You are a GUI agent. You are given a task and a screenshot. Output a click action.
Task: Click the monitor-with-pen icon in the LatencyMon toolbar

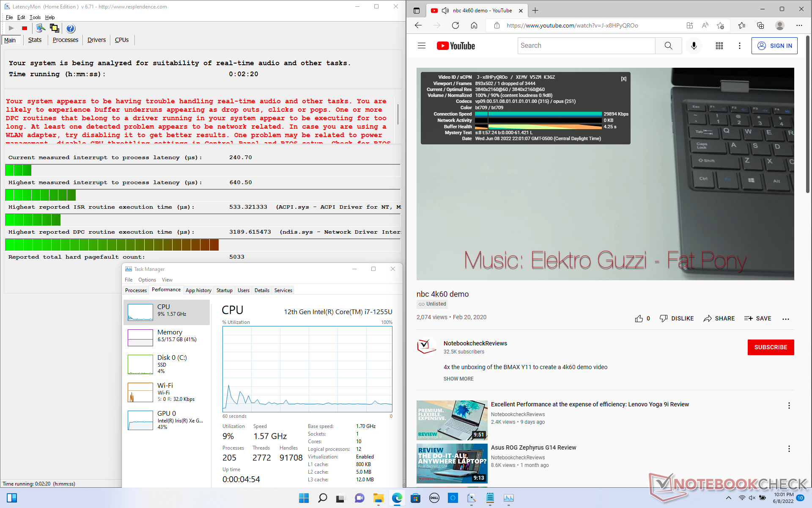41,28
